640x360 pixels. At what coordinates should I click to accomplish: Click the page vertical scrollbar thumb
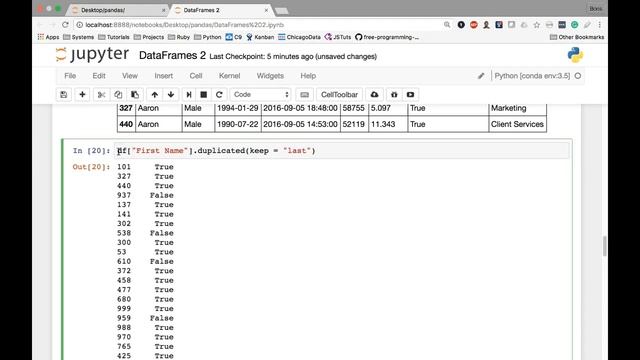tap(604, 246)
